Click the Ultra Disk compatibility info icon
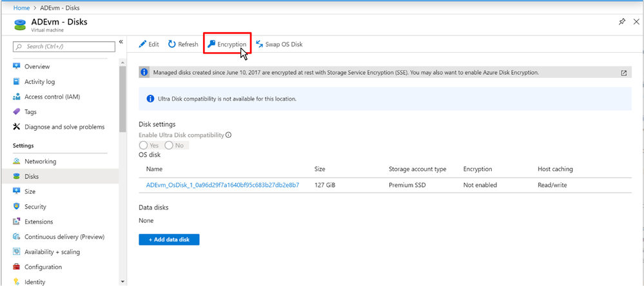Image resolution: width=644 pixels, height=286 pixels. tap(229, 135)
